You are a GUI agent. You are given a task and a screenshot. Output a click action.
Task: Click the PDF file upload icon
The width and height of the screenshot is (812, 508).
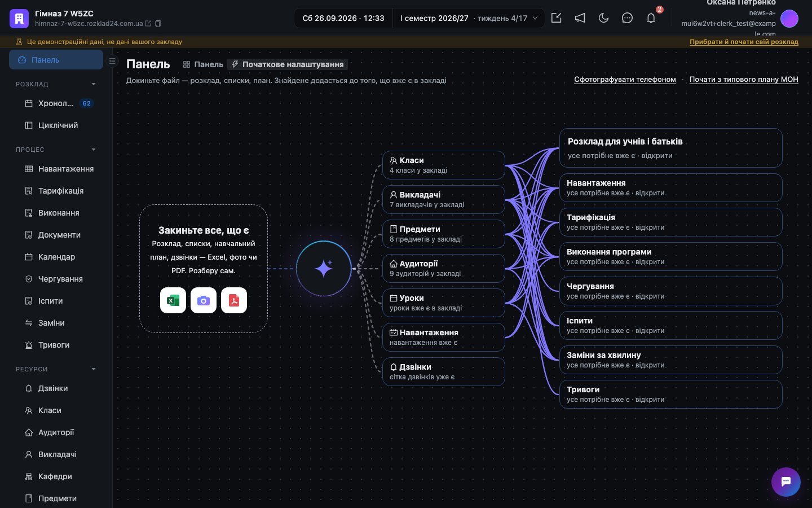(234, 300)
